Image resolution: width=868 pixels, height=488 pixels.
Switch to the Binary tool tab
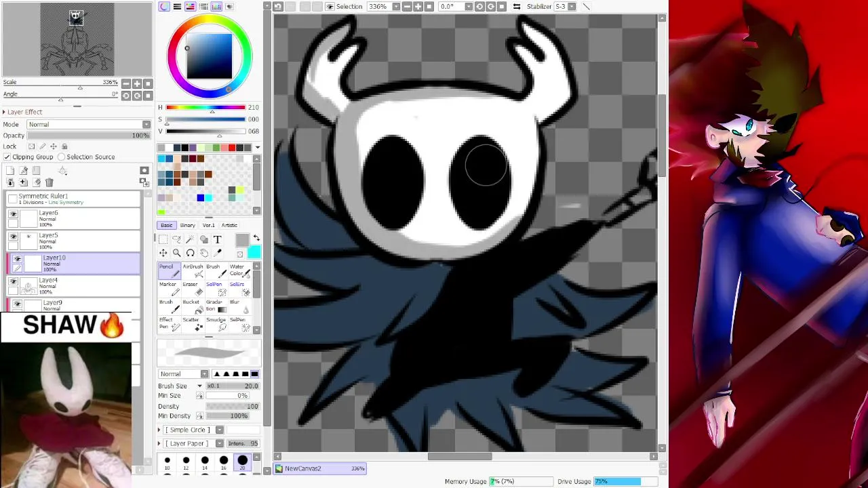pyautogui.click(x=188, y=225)
